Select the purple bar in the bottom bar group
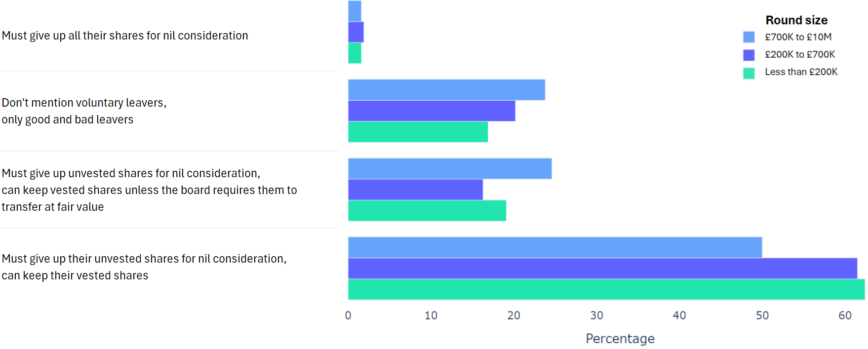Viewport: 868px width, 349px height. pyautogui.click(x=602, y=268)
